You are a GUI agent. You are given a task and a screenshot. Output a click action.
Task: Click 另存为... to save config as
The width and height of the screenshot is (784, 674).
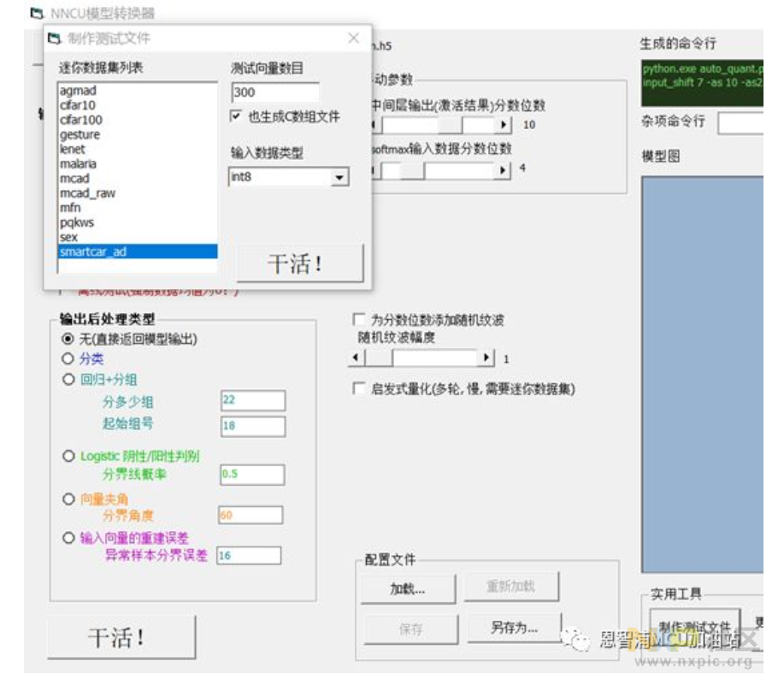pos(514,628)
